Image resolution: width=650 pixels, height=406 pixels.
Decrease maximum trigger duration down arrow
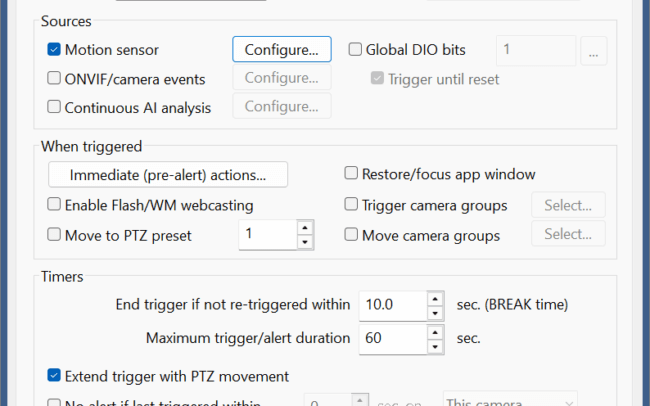[x=435, y=346]
